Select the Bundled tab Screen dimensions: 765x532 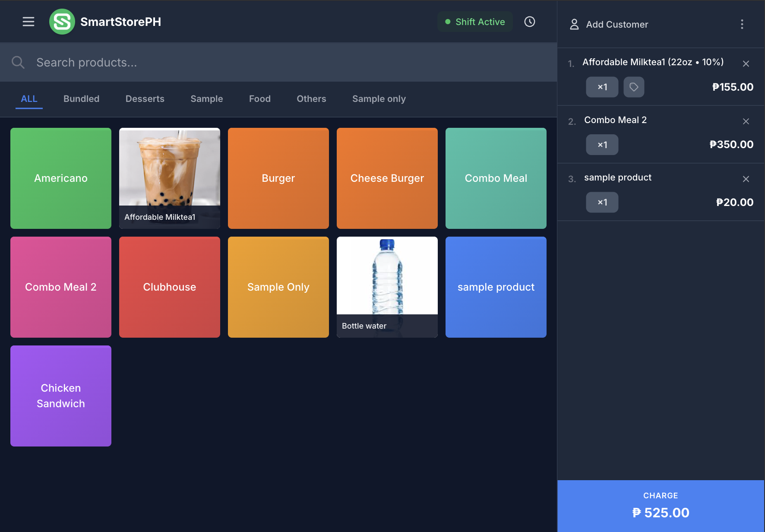pyautogui.click(x=81, y=98)
